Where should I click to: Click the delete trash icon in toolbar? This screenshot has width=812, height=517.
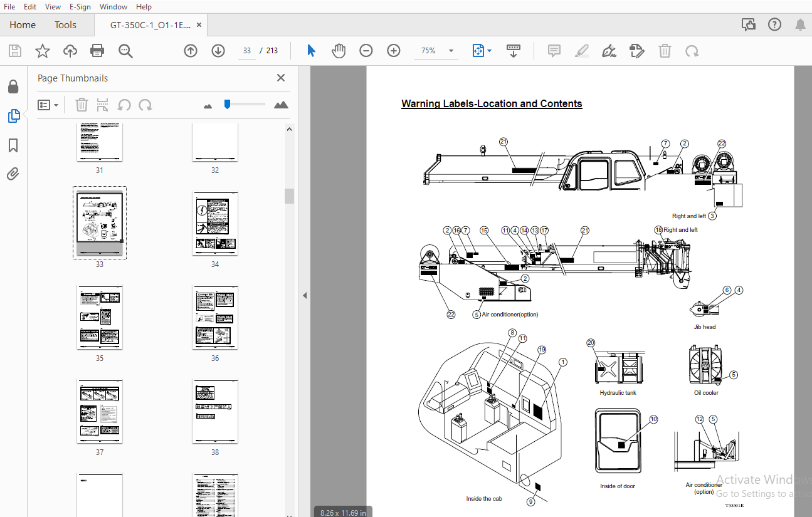(x=665, y=51)
